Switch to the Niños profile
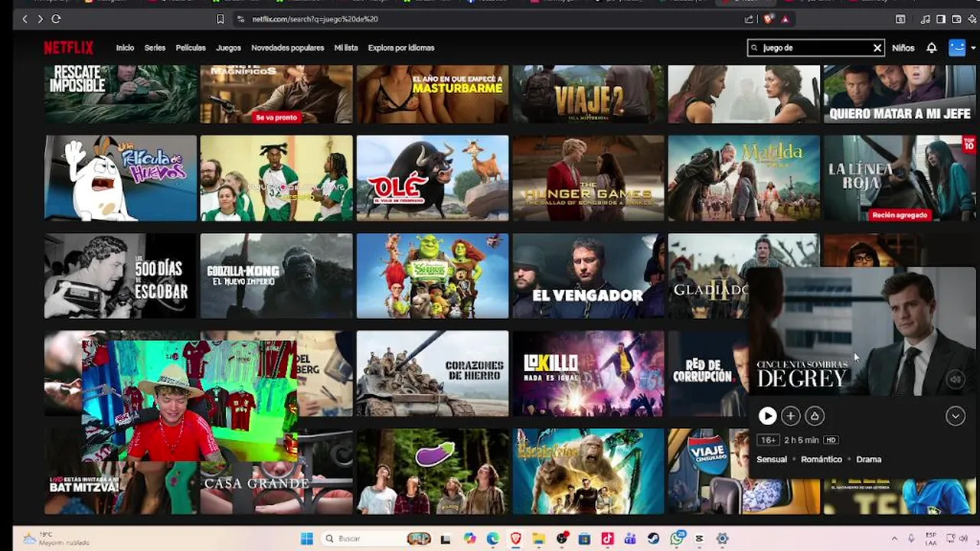The height and width of the screenshot is (551, 980). coord(903,47)
